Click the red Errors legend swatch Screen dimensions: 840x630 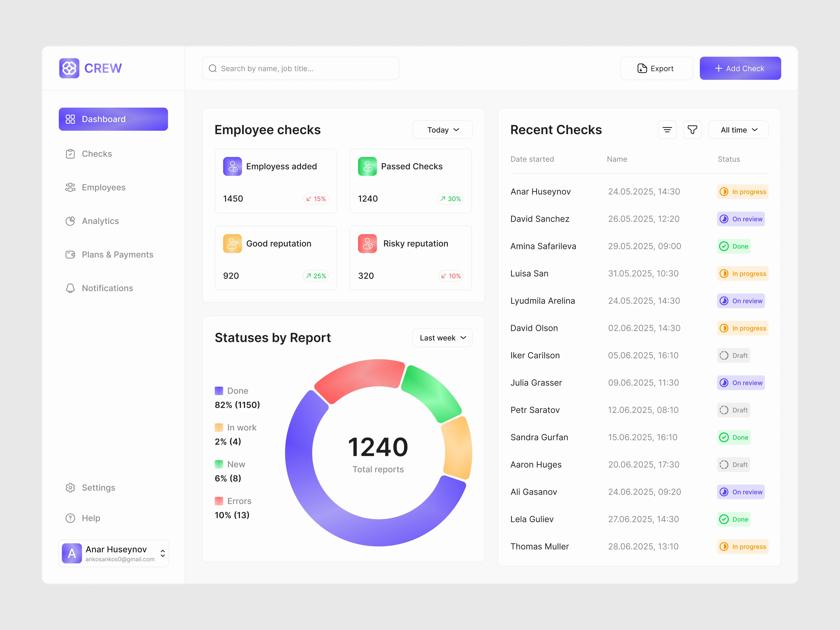[219, 501]
